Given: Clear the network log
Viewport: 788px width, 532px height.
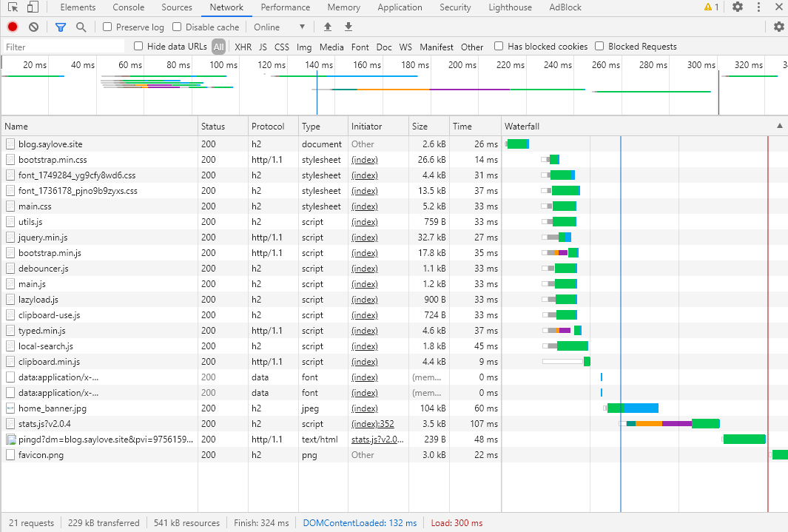Looking at the screenshot, I should coord(34,27).
